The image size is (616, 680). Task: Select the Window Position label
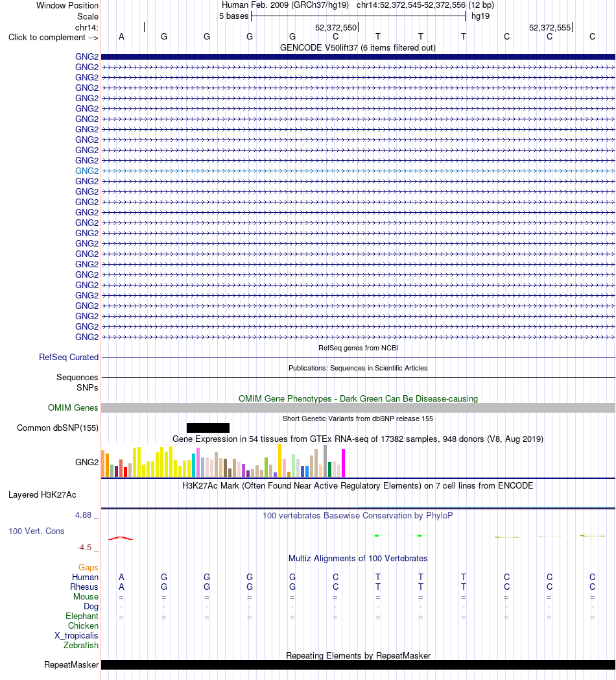67,6
